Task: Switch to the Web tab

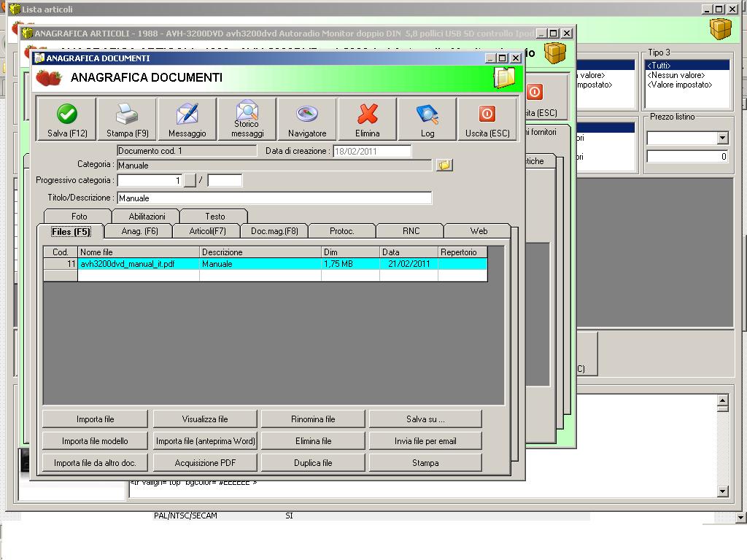Action: 479,231
